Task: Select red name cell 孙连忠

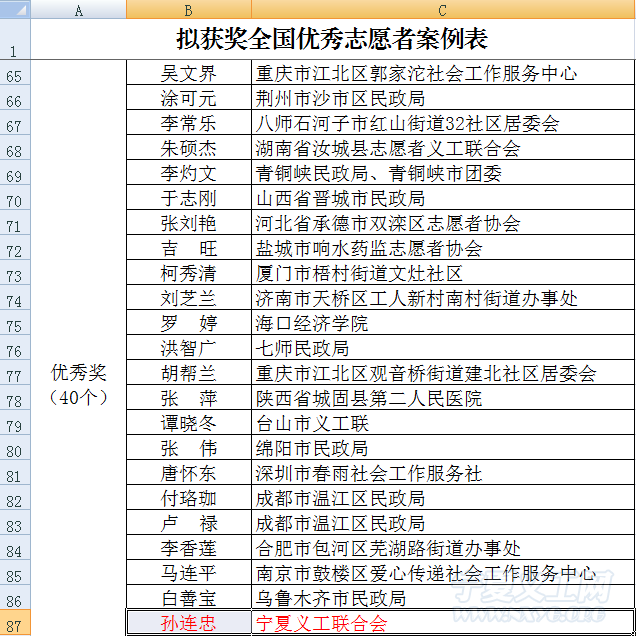Action: tap(189, 623)
